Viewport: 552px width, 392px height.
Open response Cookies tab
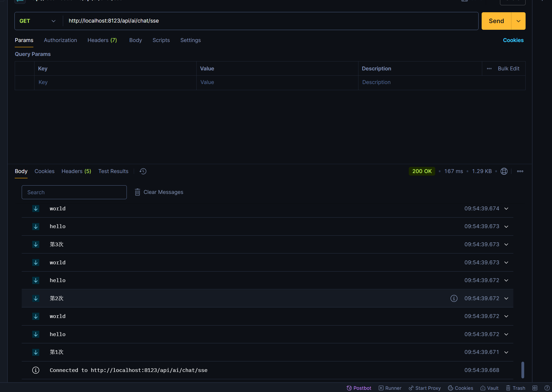(44, 171)
